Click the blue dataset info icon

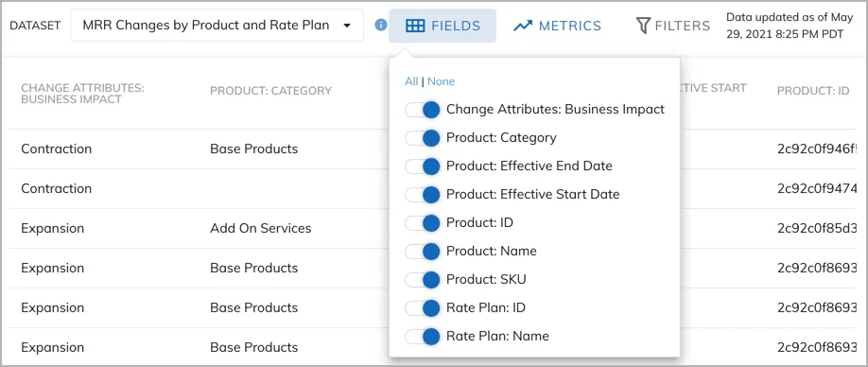(380, 25)
